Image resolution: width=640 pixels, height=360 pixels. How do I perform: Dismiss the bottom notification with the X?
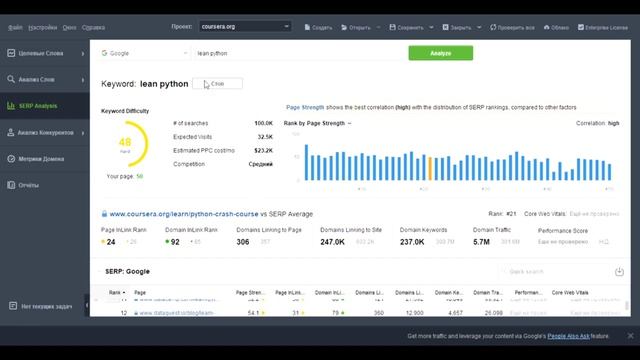click(x=630, y=336)
